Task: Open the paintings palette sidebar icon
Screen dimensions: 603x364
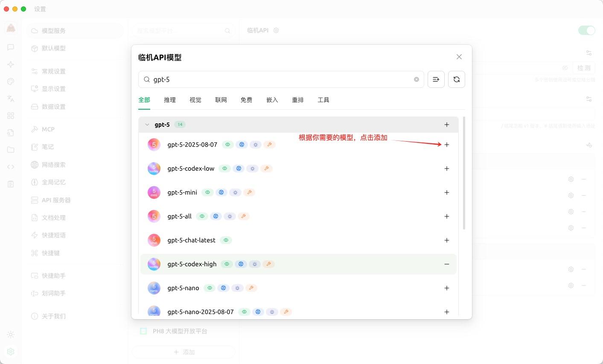Action: coord(11,82)
